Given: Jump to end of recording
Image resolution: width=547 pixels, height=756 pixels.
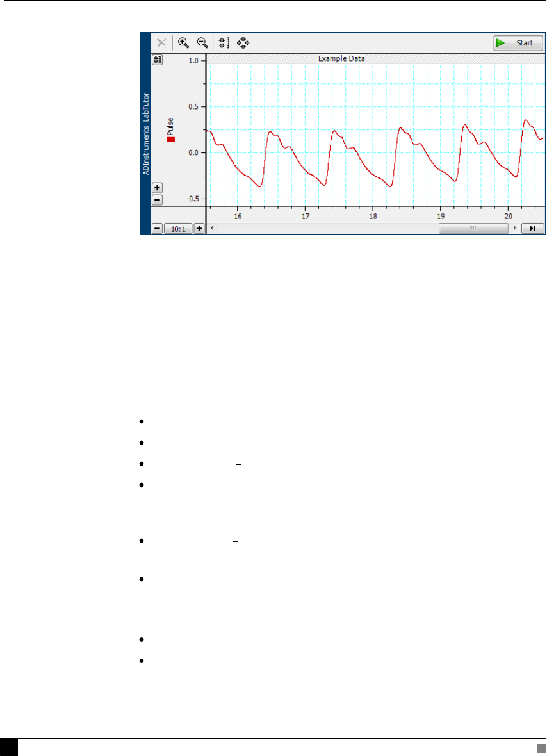Looking at the screenshot, I should [x=532, y=229].
